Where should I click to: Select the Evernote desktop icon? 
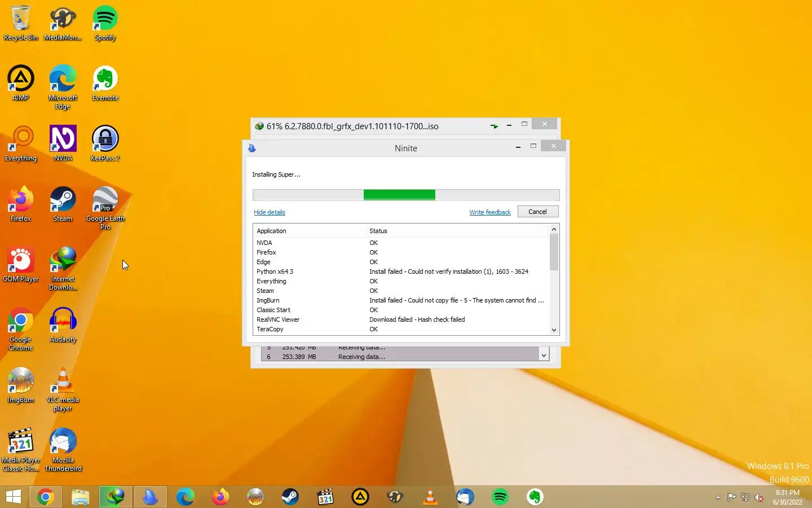pyautogui.click(x=105, y=84)
